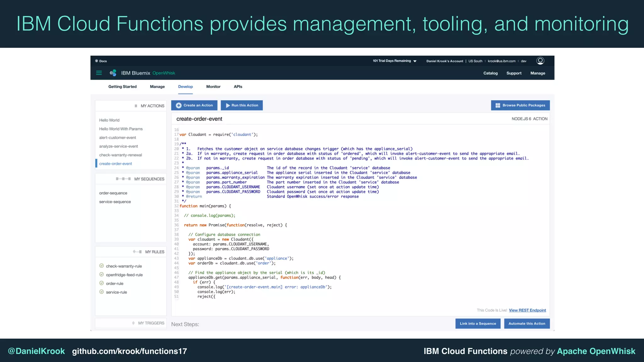Click the MY RULES panel header
The height and width of the screenshot is (362, 644).
click(x=131, y=252)
